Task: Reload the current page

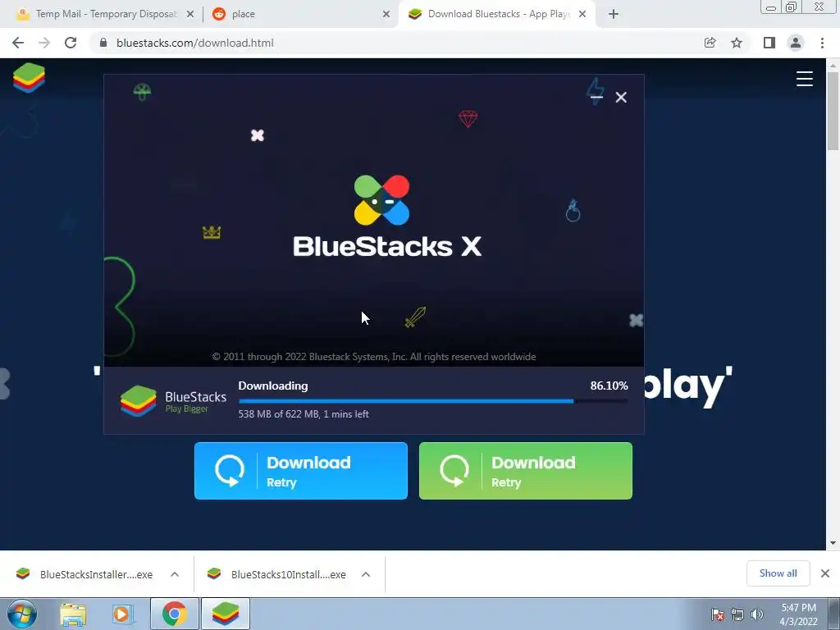Action: 71,43
